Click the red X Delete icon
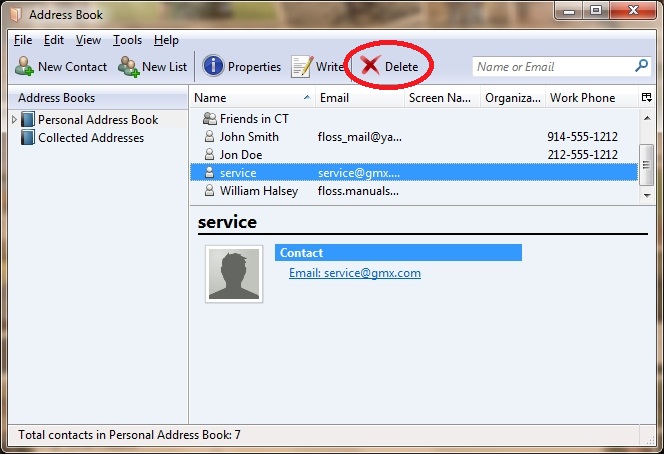Image resolution: width=664 pixels, height=454 pixels. tap(371, 66)
